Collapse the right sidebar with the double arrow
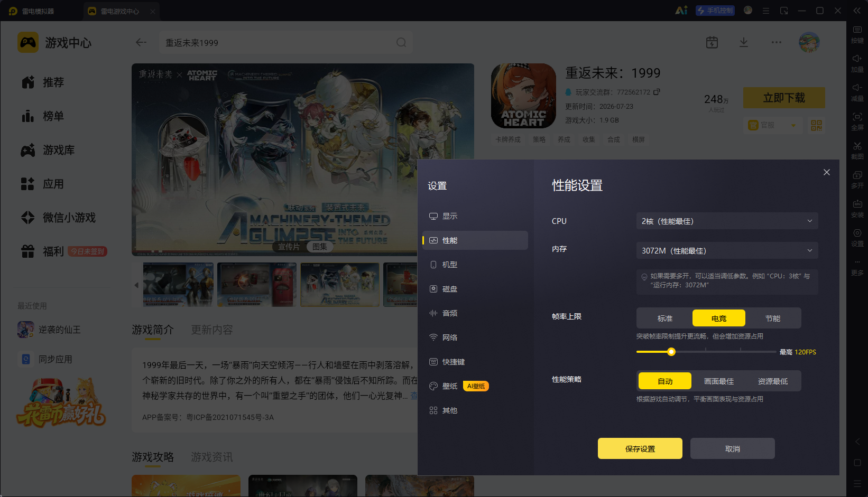 pyautogui.click(x=857, y=11)
